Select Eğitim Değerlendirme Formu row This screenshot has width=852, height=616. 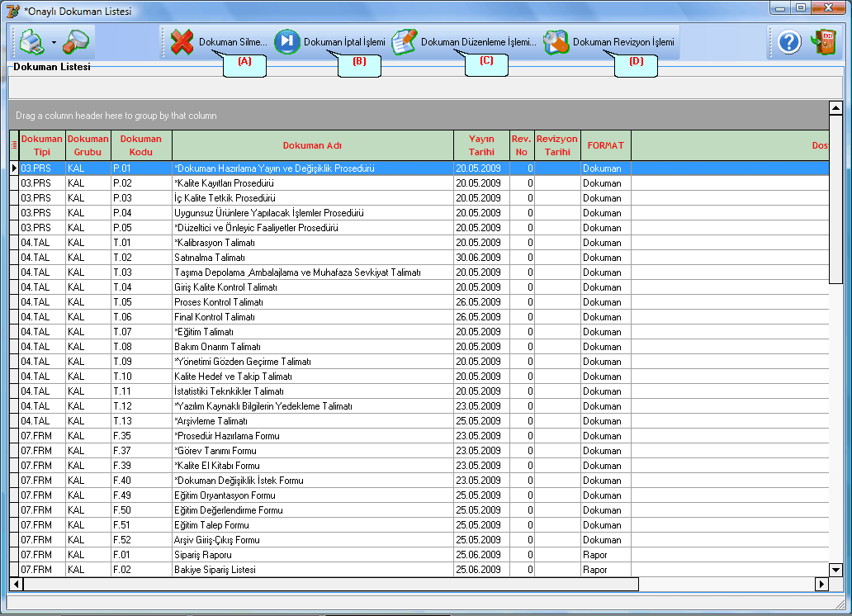419,510
